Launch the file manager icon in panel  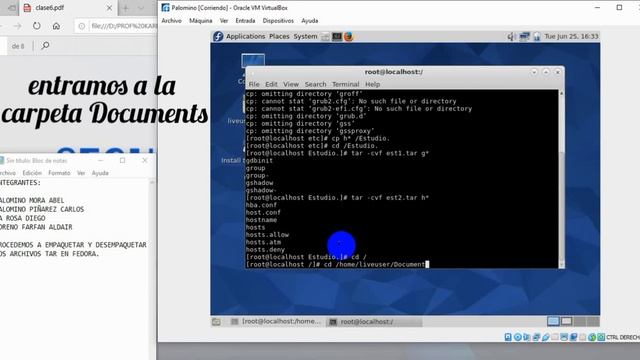325,37
